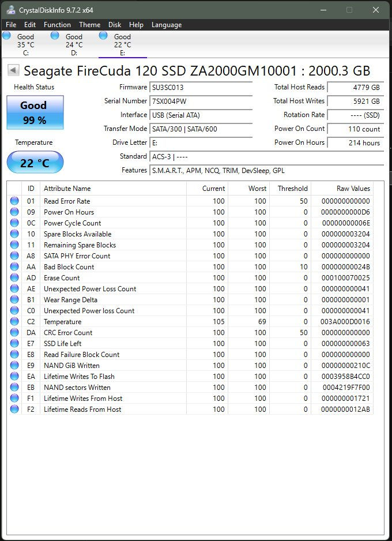Open the Theme menu
392x541 pixels.
89,25
